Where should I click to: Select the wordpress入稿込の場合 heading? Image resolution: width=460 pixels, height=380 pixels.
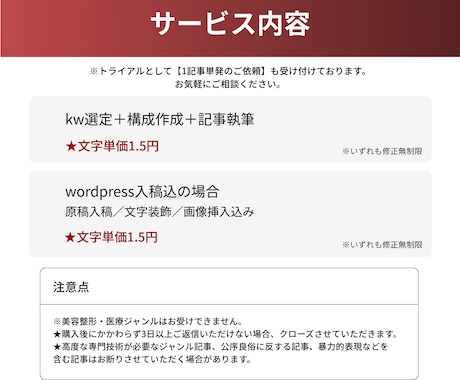(142, 191)
